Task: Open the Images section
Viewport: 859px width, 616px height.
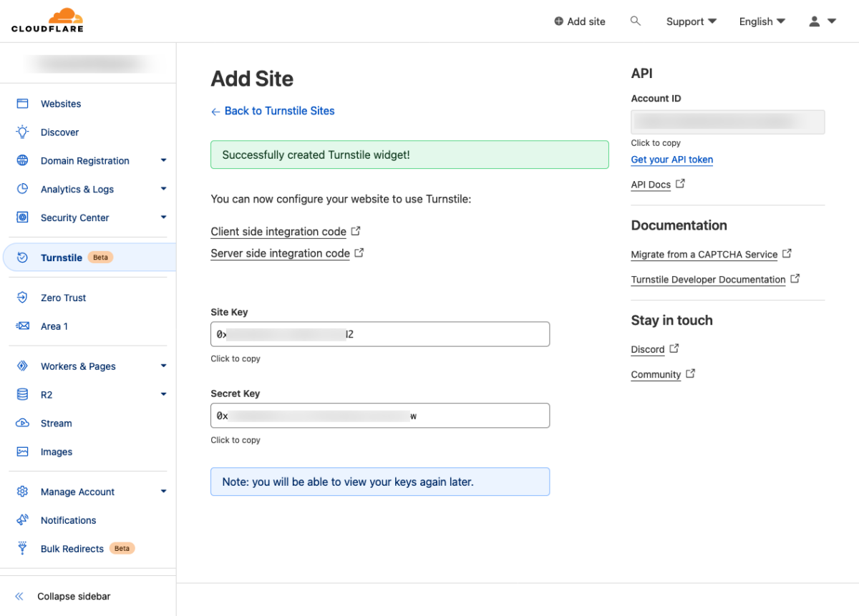Action: pos(57,451)
